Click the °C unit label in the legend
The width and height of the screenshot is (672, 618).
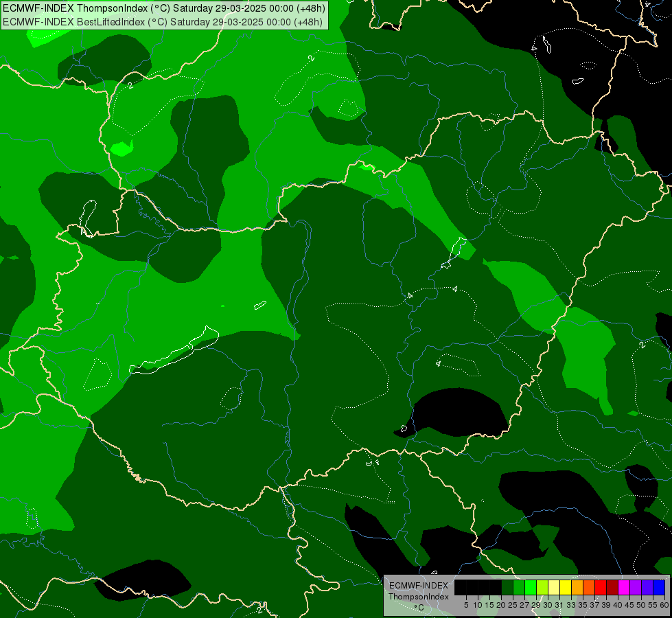click(x=419, y=608)
